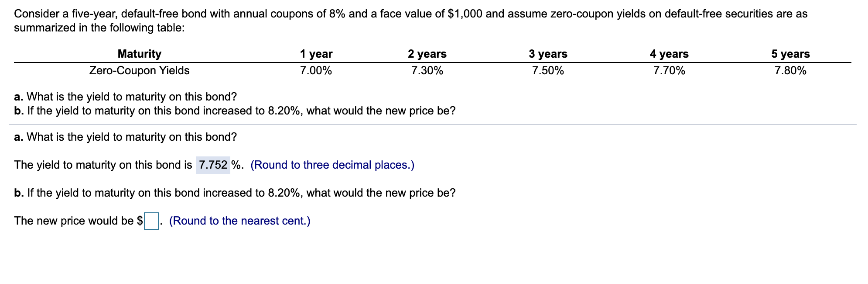
Task: Select the 7.70% yield value
Action: pyautogui.click(x=669, y=70)
